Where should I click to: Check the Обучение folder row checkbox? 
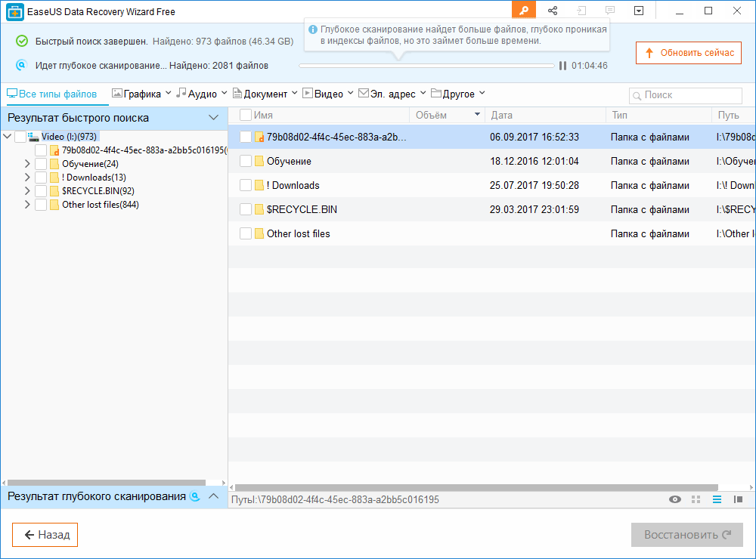click(246, 161)
